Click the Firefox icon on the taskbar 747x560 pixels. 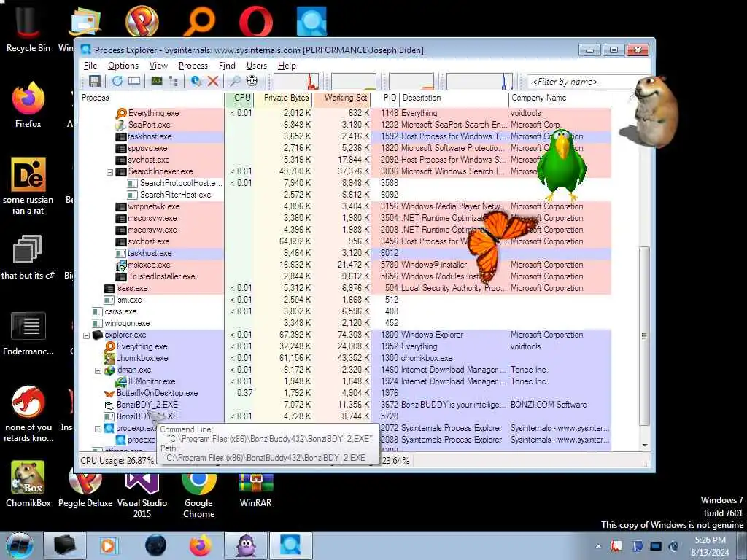click(201, 545)
